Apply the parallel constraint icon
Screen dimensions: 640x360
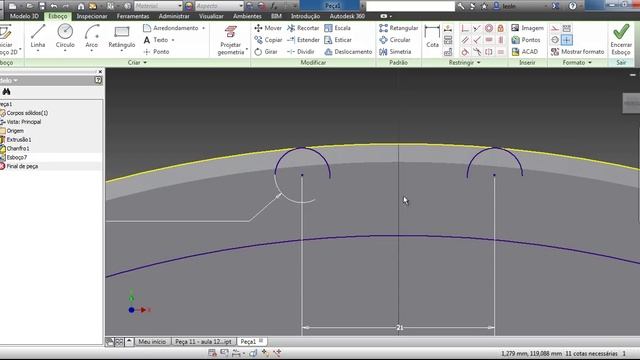pyautogui.click(x=465, y=40)
